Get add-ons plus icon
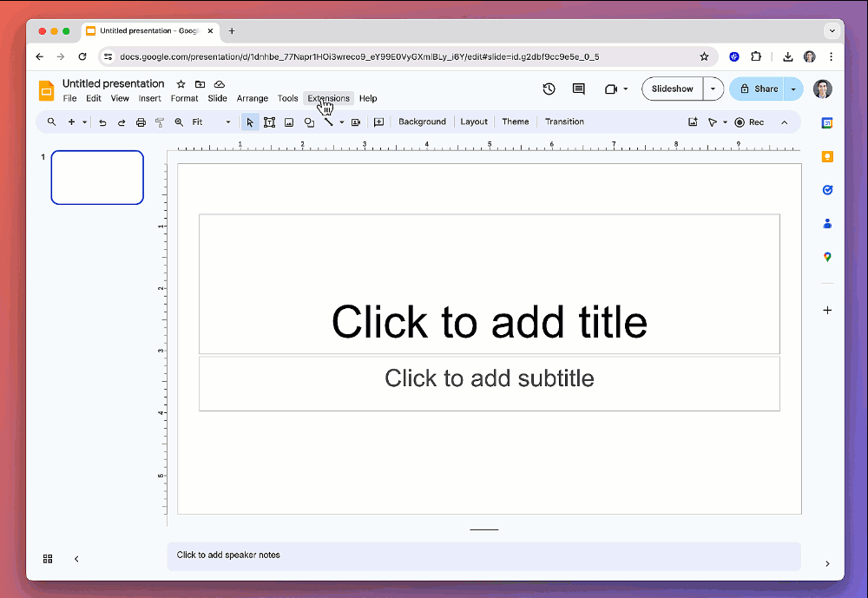This screenshot has height=598, width=868. pos(827,310)
